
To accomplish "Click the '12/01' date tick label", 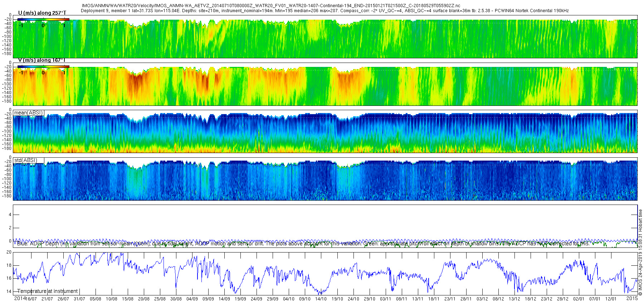I will tap(611, 299).
